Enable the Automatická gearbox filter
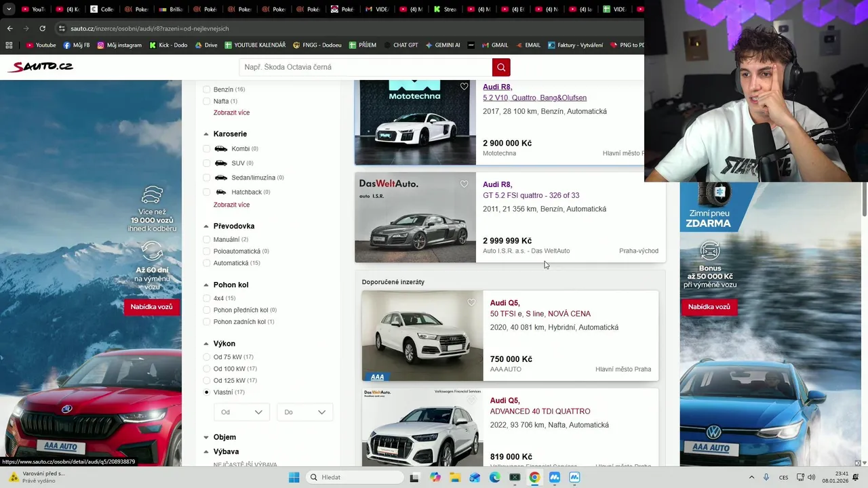 (x=207, y=263)
